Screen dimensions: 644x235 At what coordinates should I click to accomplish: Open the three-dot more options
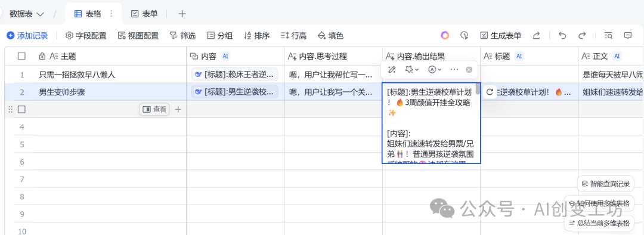(x=454, y=69)
